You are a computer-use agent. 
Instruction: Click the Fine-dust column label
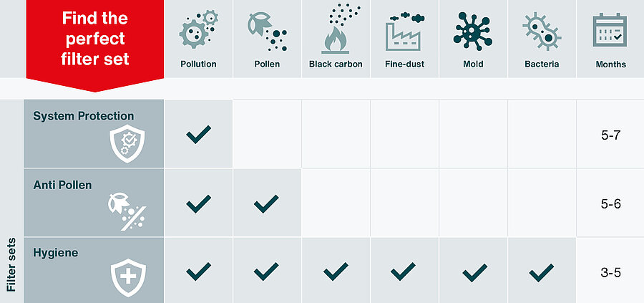[x=404, y=64]
